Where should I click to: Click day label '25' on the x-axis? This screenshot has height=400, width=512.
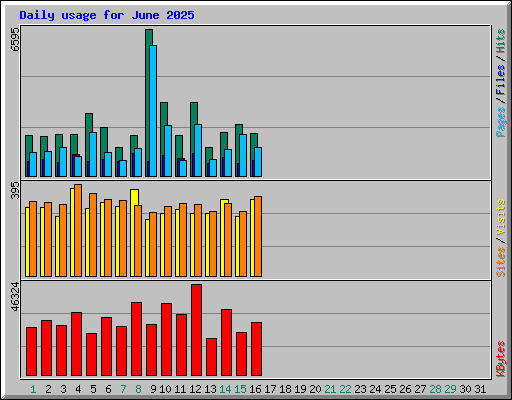(x=390, y=389)
